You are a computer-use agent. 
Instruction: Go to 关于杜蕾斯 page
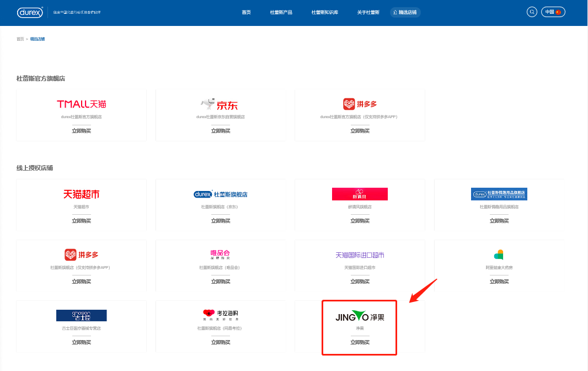point(368,12)
